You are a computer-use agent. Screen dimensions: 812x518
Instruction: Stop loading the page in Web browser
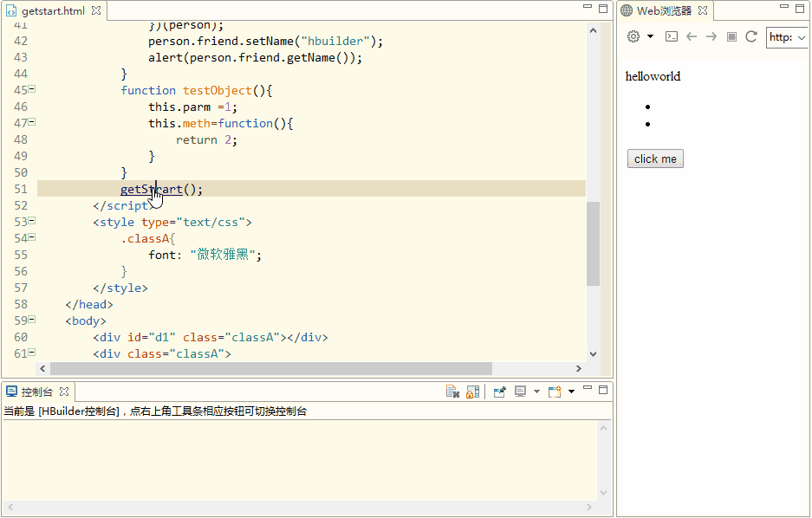point(731,36)
